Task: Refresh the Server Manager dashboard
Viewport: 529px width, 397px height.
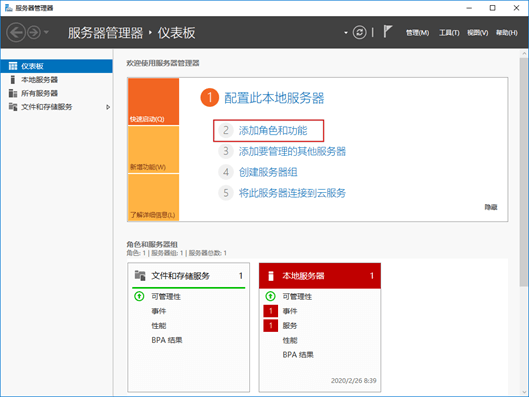Action: pyautogui.click(x=359, y=32)
